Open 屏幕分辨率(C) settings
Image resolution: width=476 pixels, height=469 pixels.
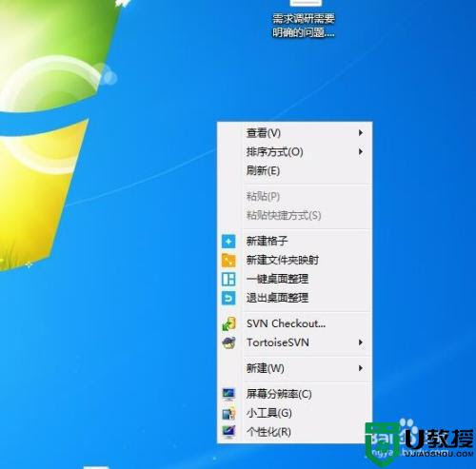coord(294,394)
